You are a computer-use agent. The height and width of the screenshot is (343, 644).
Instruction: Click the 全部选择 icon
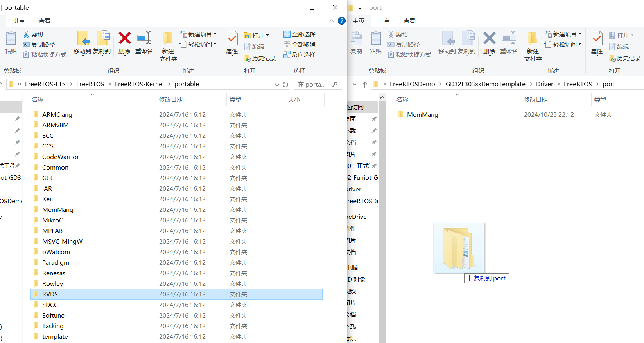(287, 34)
